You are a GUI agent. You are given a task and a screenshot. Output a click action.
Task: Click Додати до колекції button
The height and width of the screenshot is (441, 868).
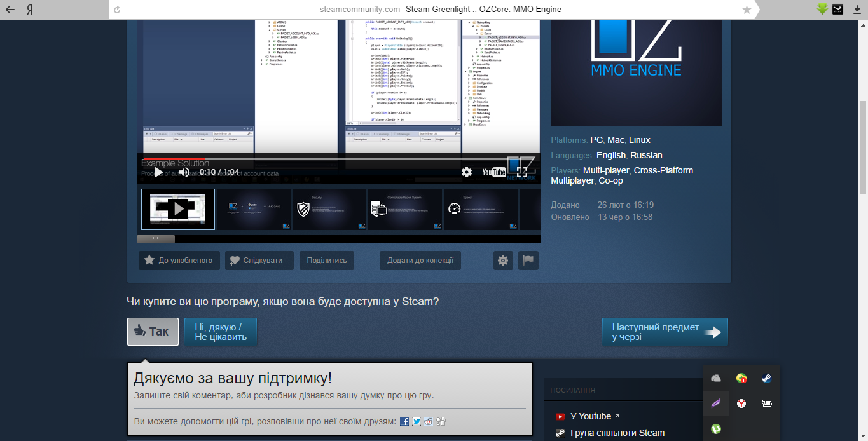coord(420,261)
